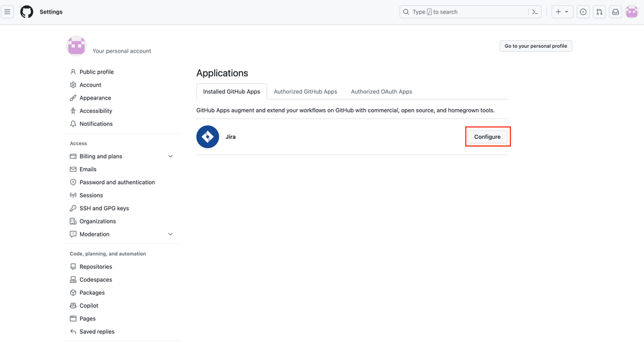Click the Moderation report icon
The height and width of the screenshot is (345, 644).
coord(73,235)
